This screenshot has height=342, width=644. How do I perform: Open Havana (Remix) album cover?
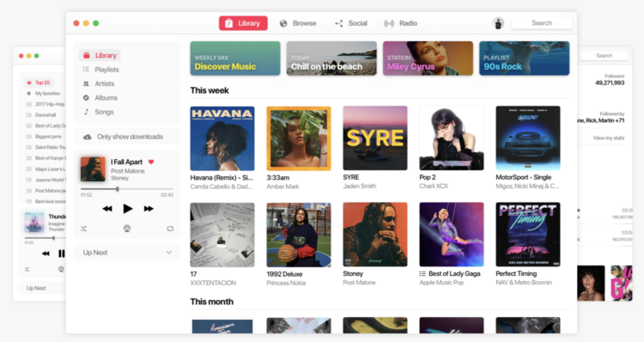[x=222, y=138]
